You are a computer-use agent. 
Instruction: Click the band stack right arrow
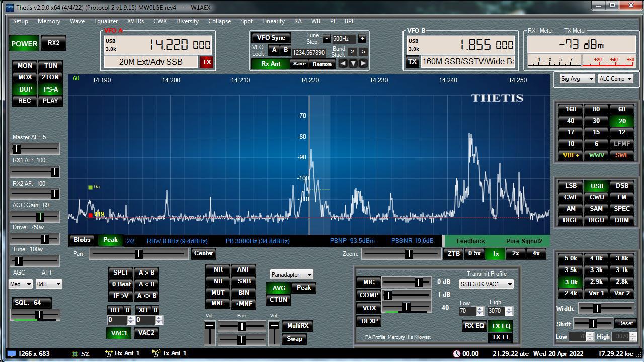point(363,63)
